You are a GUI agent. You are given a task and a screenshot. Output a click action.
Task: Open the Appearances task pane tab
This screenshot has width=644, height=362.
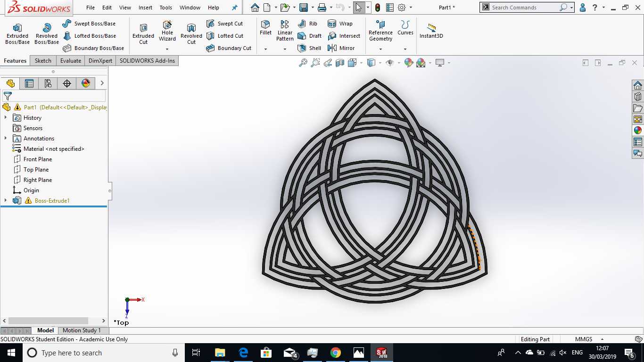coord(638,131)
